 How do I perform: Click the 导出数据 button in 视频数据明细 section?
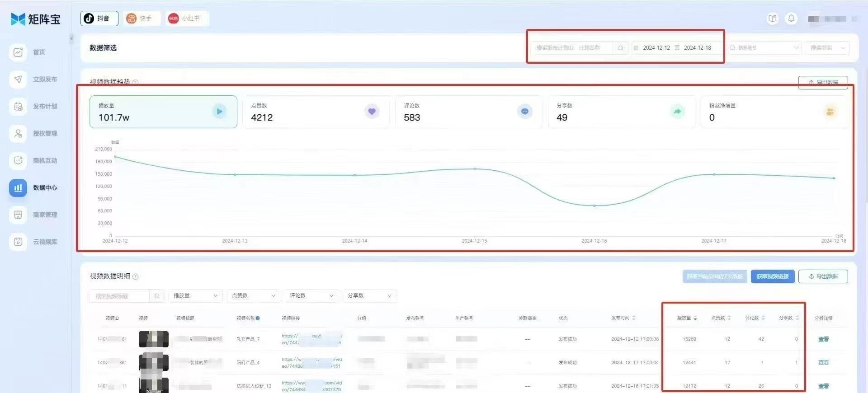pos(823,276)
